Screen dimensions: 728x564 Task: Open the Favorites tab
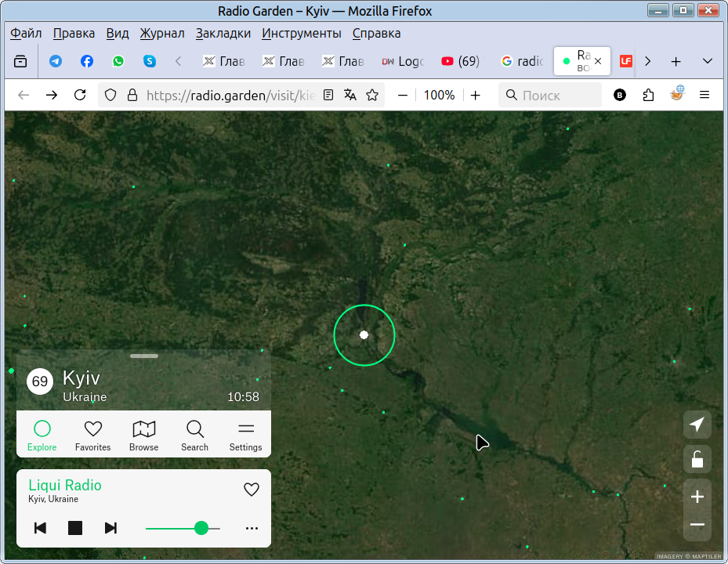coord(92,436)
